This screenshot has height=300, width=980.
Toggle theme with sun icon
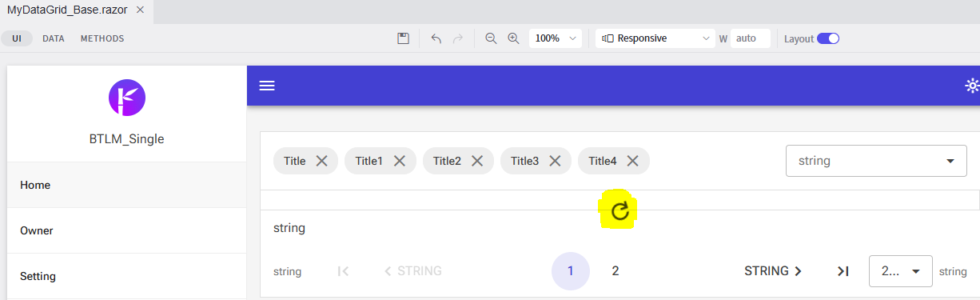click(x=972, y=86)
